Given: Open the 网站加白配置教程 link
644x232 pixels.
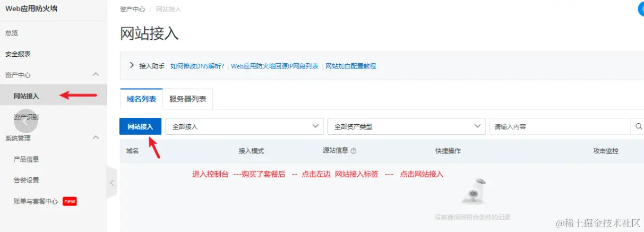Looking at the screenshot, I should coord(350,66).
